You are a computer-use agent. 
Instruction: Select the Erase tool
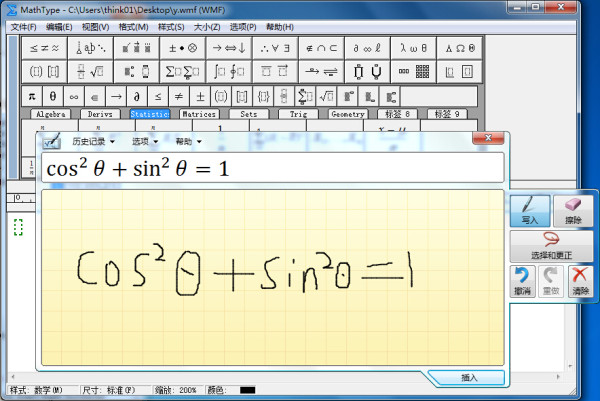tap(573, 211)
